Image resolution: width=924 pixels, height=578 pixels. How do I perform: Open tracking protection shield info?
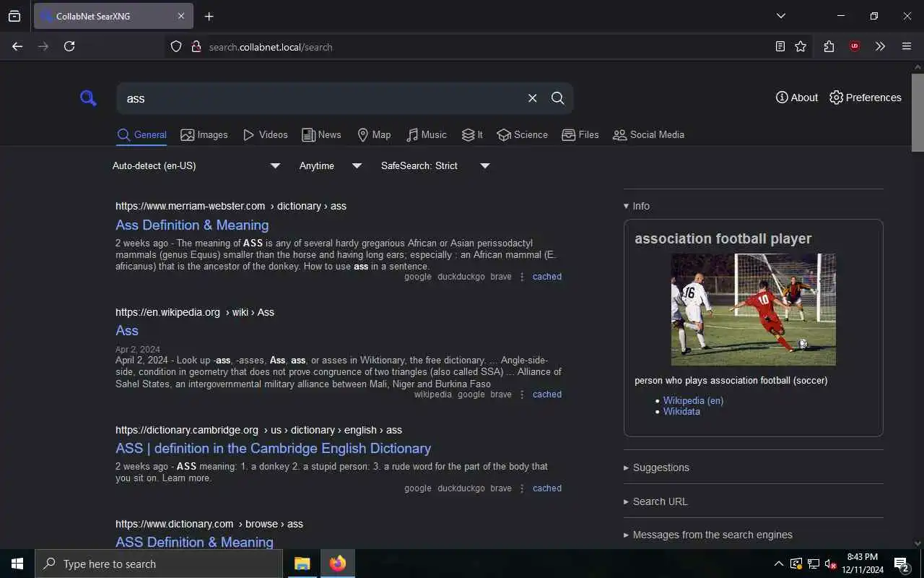click(x=176, y=47)
